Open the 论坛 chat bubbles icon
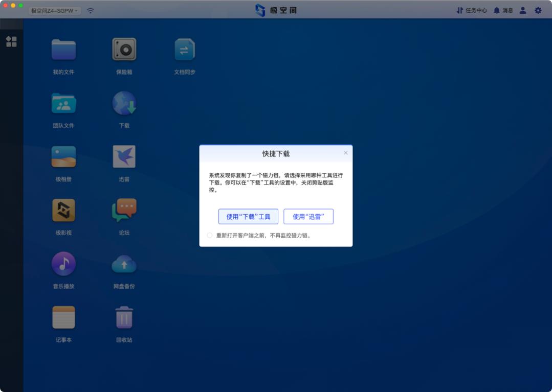This screenshot has width=552, height=392. tap(124, 210)
